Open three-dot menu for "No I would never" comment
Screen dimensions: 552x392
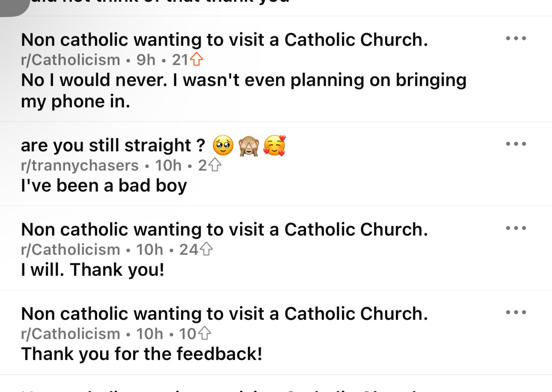click(516, 38)
